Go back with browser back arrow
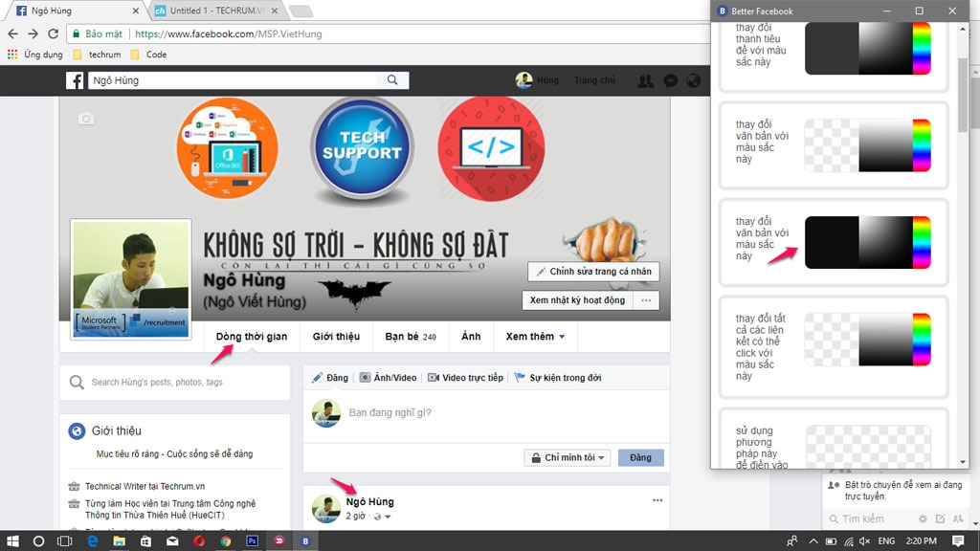 tap(13, 33)
